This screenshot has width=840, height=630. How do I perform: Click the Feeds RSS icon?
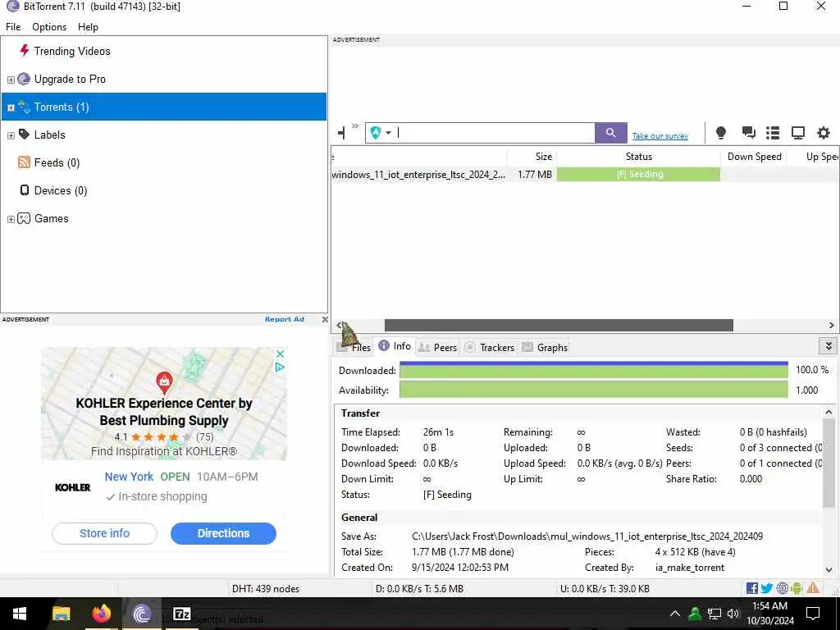[x=24, y=162]
